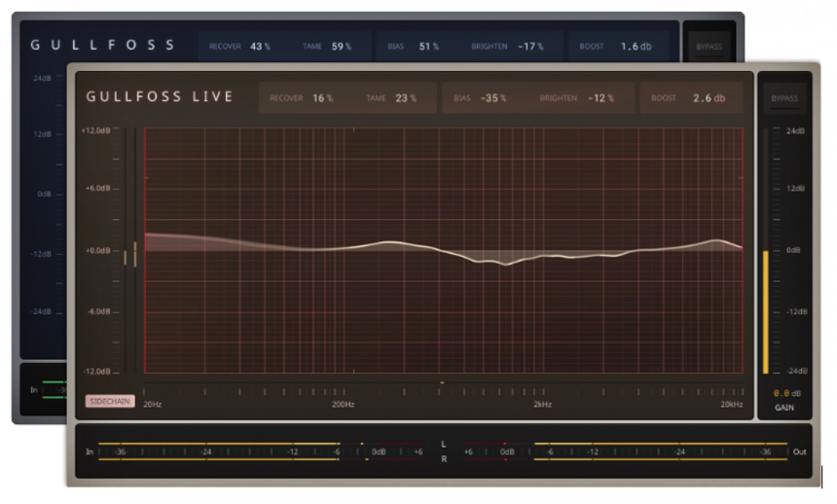Click the GAIN label under the gain meter
Image resolution: width=837 pixels, height=504 pixels.
784,408
